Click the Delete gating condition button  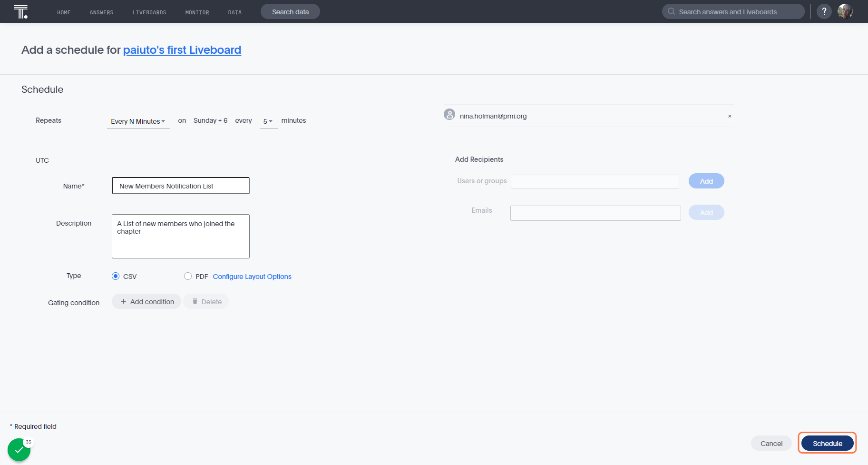click(206, 301)
